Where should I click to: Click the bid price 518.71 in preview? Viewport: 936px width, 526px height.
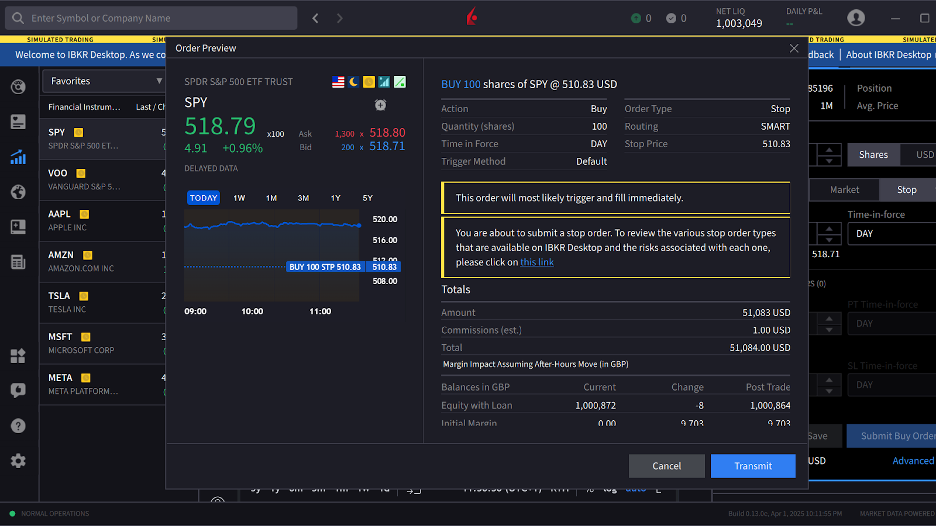click(387, 146)
